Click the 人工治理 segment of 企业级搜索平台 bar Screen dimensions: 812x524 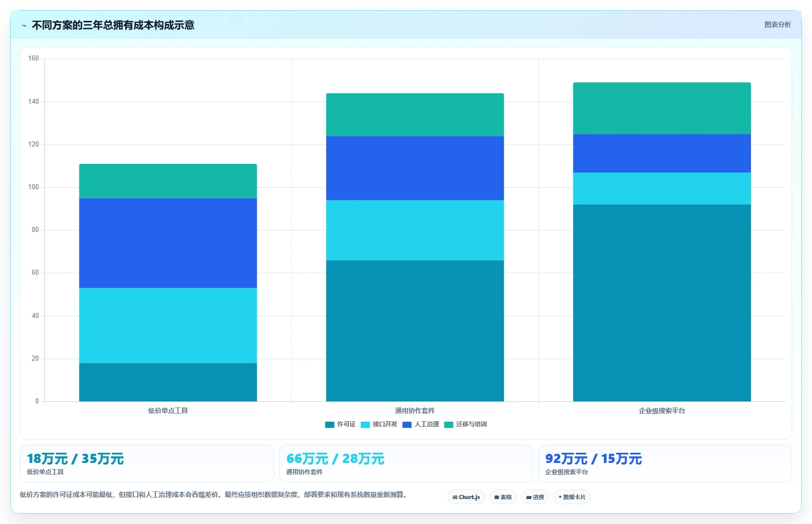[x=662, y=153]
